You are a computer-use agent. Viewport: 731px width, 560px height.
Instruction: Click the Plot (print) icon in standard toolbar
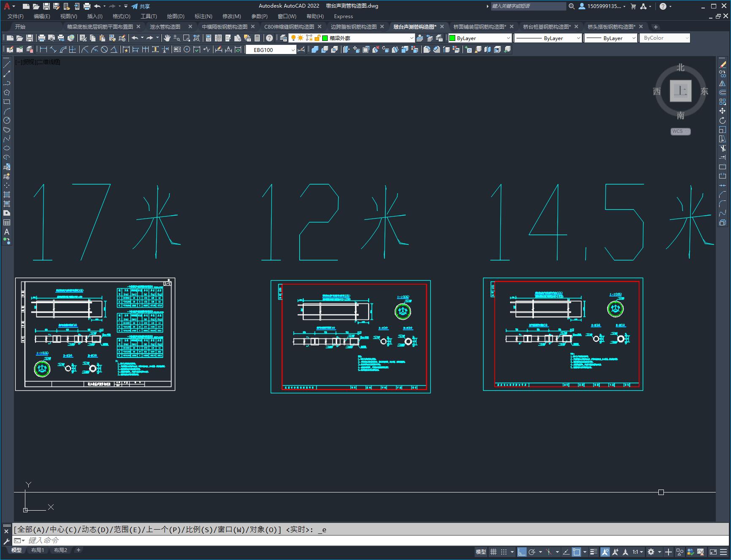click(42, 38)
